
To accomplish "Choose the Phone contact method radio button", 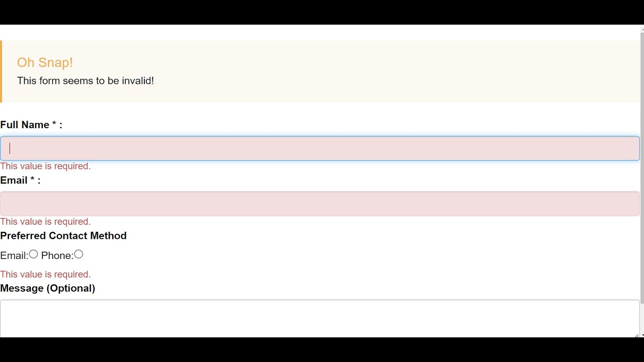I will [78, 254].
